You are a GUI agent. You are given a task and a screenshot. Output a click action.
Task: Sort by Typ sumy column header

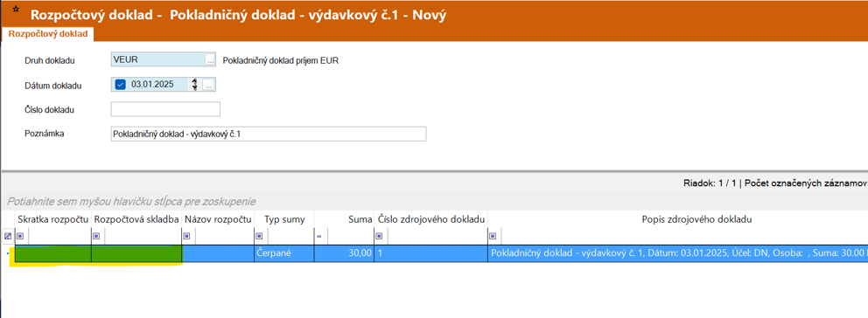point(284,219)
